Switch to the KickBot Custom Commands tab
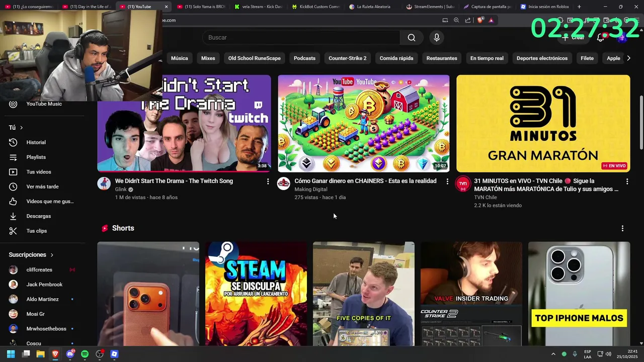Screen dimensions: 644x362 (316, 7)
